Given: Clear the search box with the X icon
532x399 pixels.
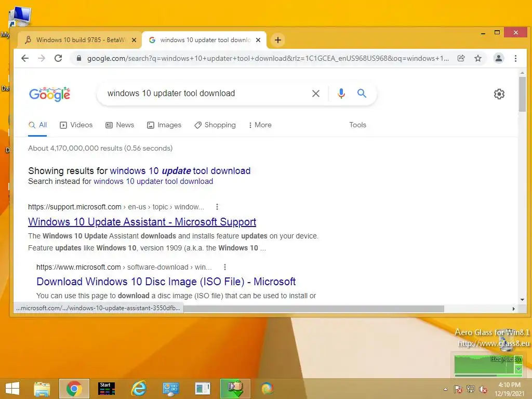Looking at the screenshot, I should coord(316,94).
